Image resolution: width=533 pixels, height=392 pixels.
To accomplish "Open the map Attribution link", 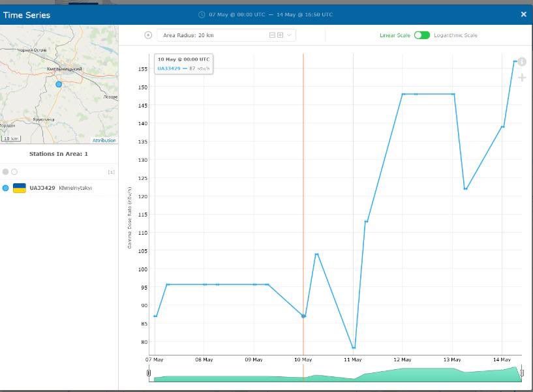I will point(104,140).
